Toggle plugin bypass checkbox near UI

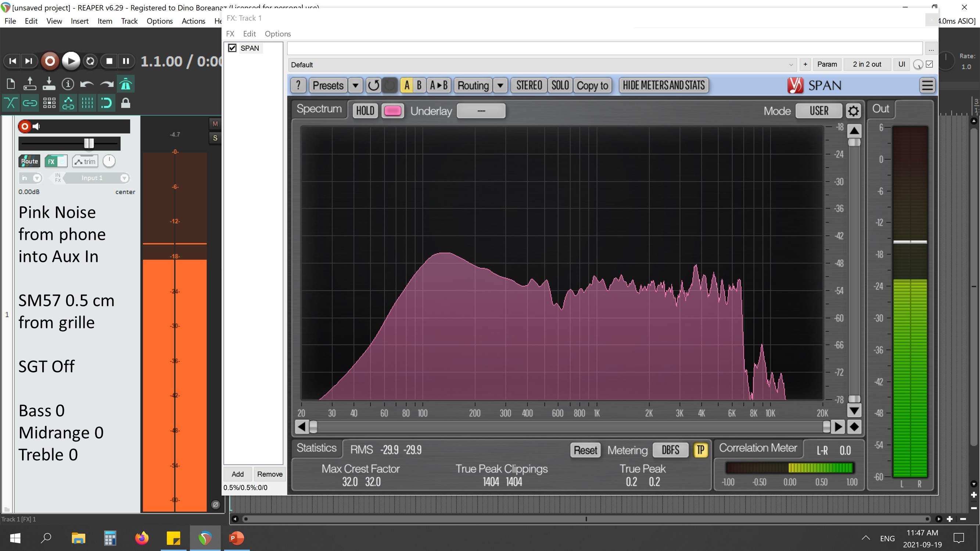(x=929, y=64)
